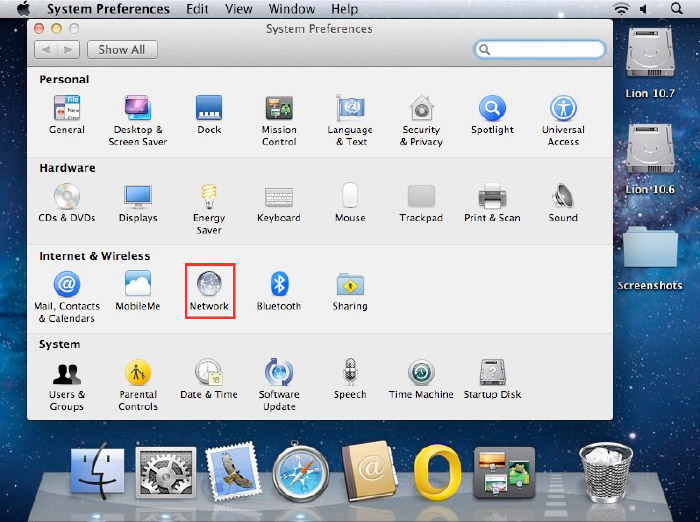Select the Lion 10.6 drive on desktop
The height and width of the screenshot is (522, 700).
tap(650, 159)
